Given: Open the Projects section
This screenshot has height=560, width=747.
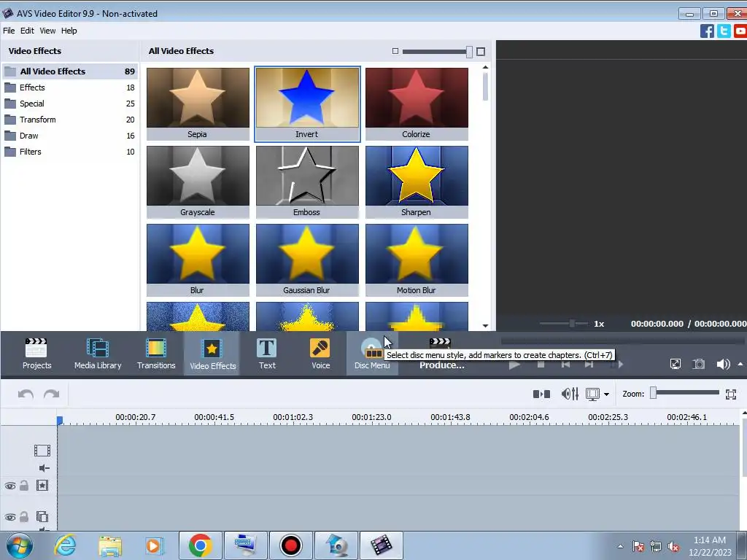Looking at the screenshot, I should click(36, 354).
